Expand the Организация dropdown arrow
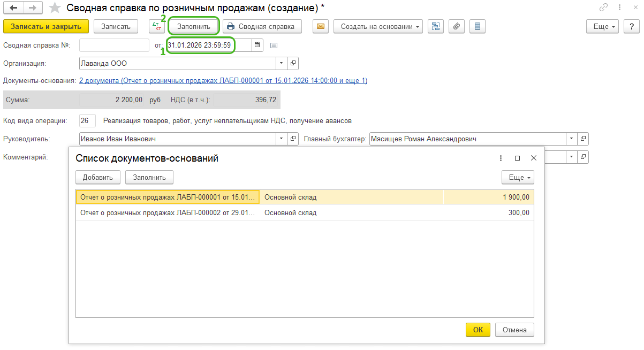The image size is (644, 350). click(x=282, y=63)
